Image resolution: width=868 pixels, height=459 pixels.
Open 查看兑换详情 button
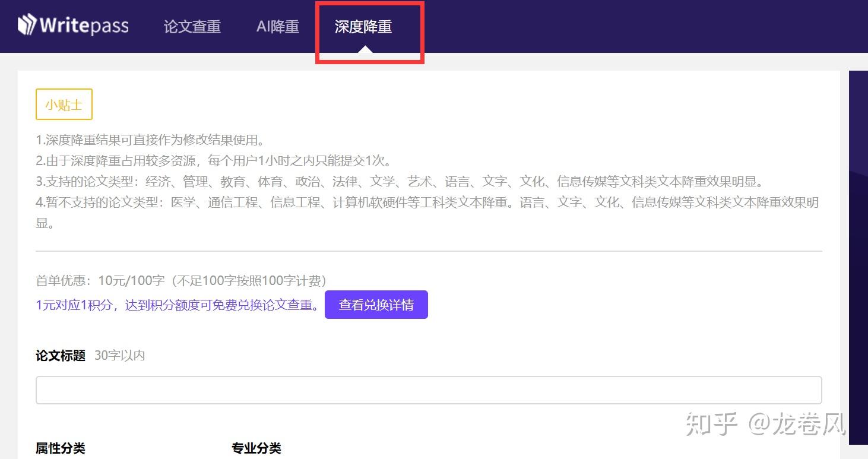click(376, 305)
